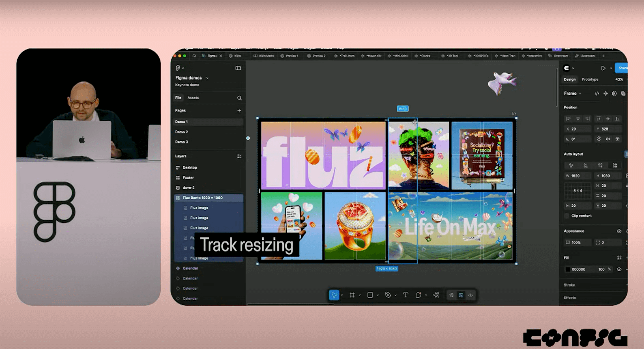
Task: Open the Kiln Marke tab
Action: pyautogui.click(x=264, y=56)
